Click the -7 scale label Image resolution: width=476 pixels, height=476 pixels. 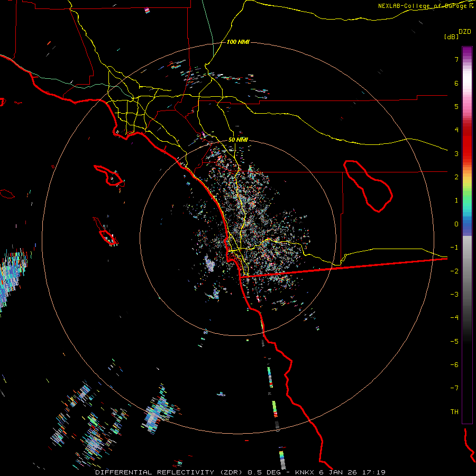point(454,388)
